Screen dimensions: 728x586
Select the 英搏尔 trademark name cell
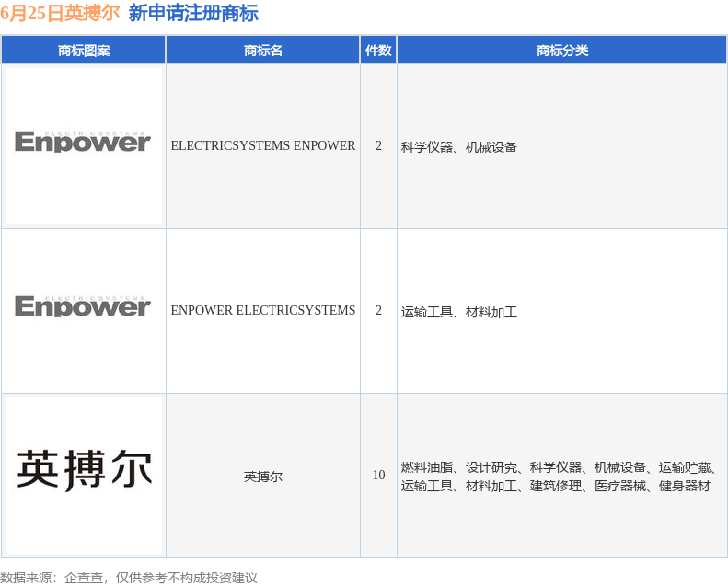[x=263, y=476]
